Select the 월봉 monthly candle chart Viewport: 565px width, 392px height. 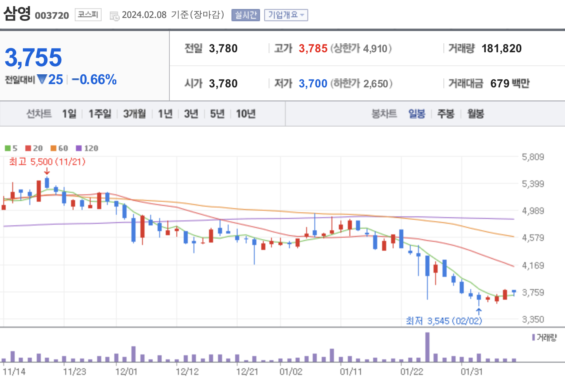[476, 114]
